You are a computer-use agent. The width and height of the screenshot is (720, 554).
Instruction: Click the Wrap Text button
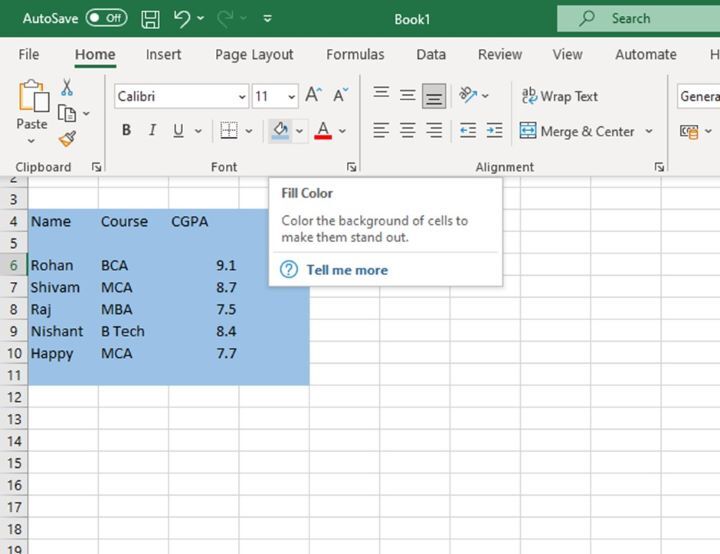(559, 96)
